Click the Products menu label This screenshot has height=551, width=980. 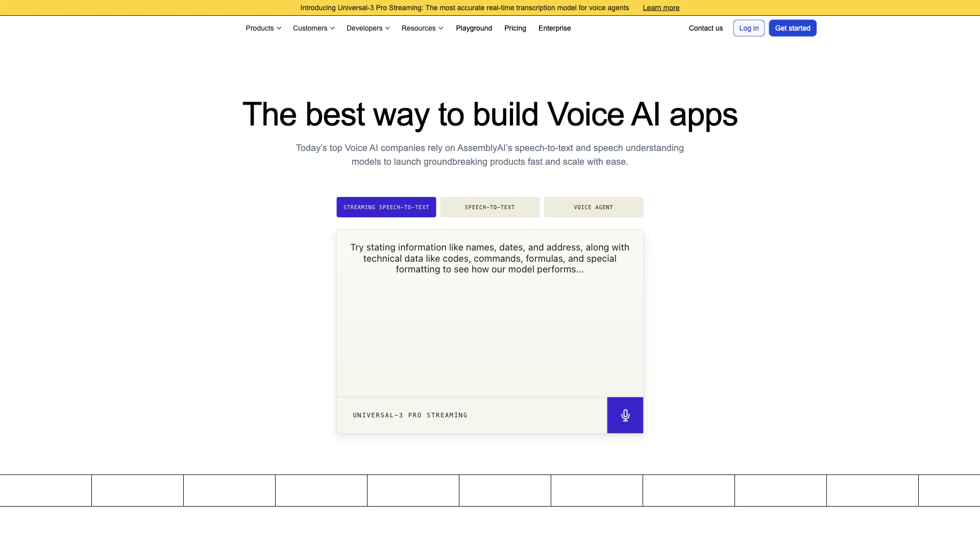(259, 28)
